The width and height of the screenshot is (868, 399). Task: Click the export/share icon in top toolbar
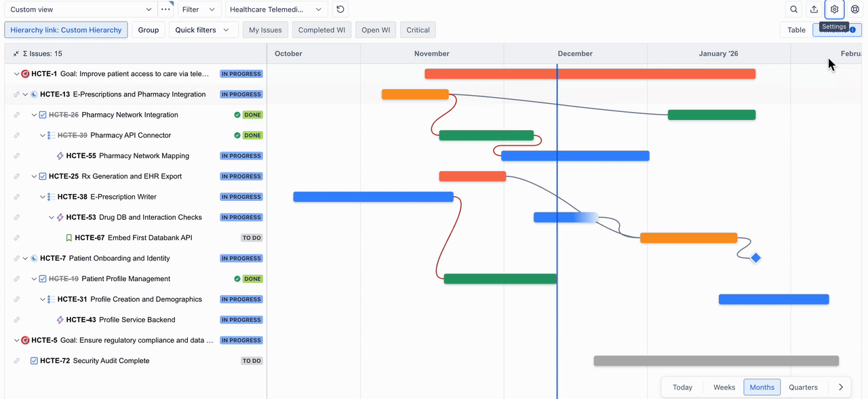point(814,9)
